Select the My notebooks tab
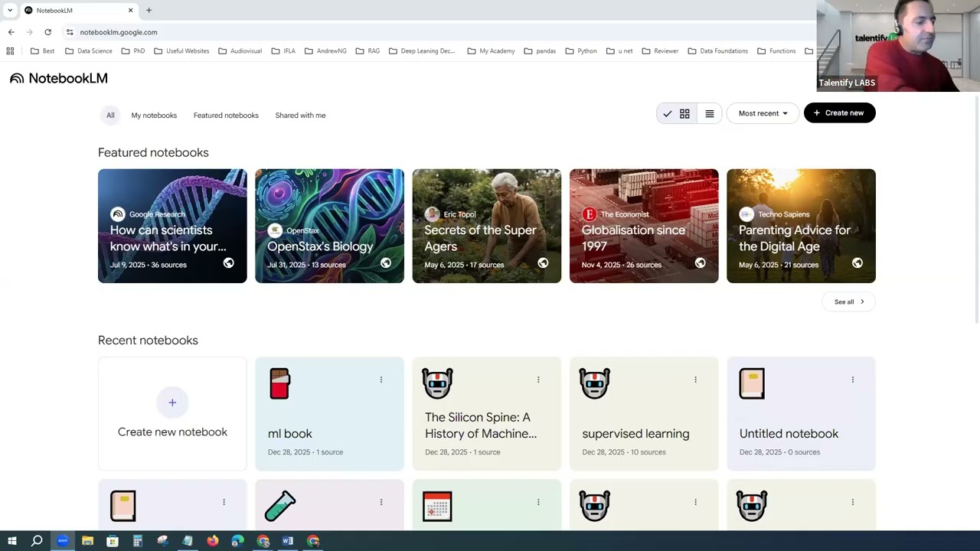 [154, 116]
